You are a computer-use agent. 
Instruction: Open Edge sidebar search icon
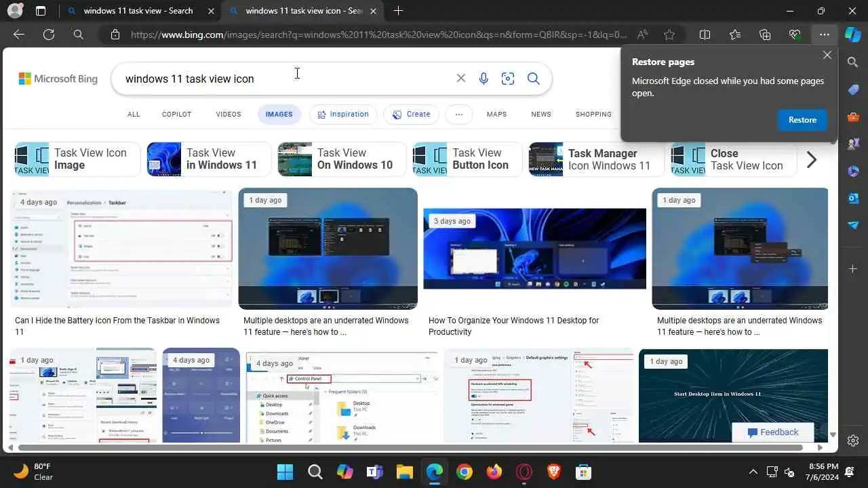click(x=853, y=62)
